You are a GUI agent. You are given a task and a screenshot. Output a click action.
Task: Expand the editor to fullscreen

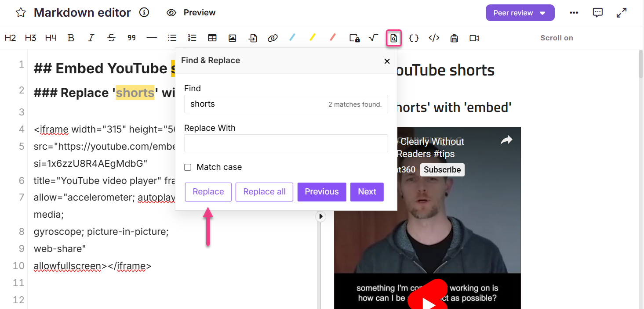point(621,13)
